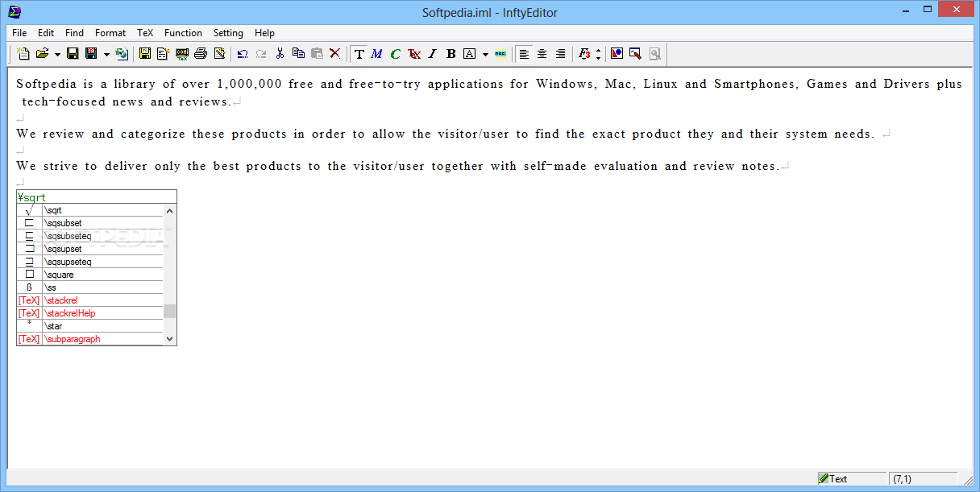Open the Find menu
Screen dimensions: 980x492
click(74, 33)
